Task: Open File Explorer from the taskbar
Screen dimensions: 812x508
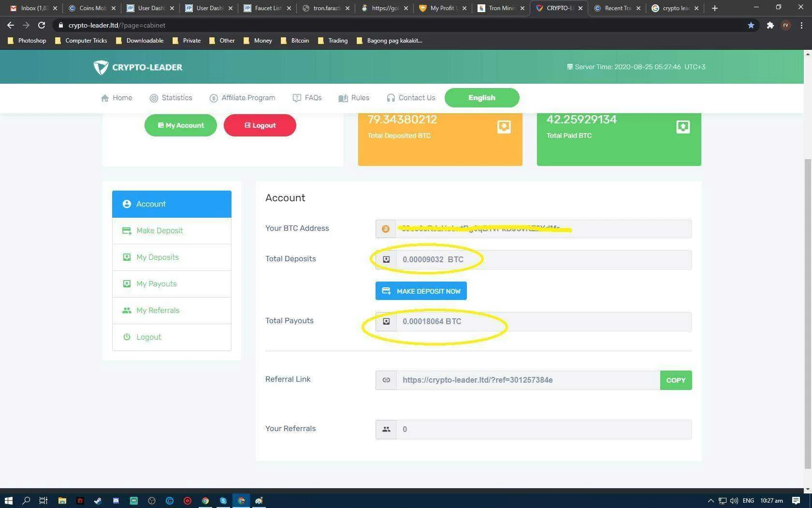Action: click(62, 500)
